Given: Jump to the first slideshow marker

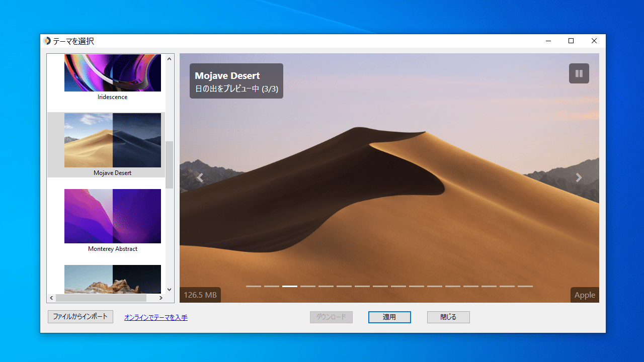Looking at the screenshot, I should (254, 286).
